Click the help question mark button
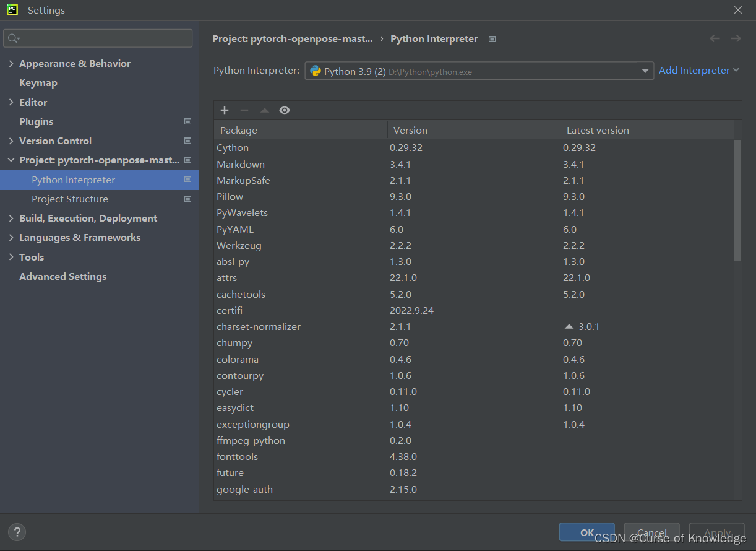Image resolution: width=756 pixels, height=551 pixels. click(x=17, y=532)
